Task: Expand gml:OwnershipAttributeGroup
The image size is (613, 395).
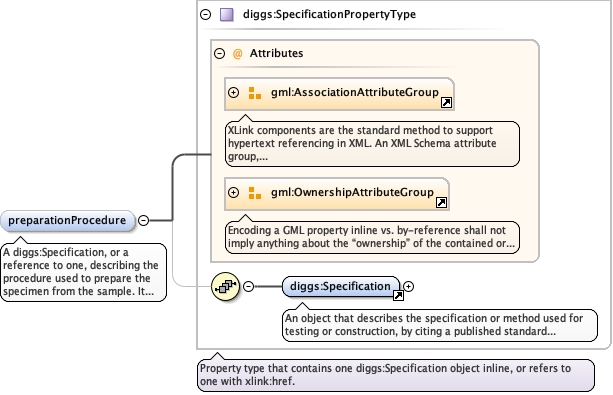Action: click(233, 192)
